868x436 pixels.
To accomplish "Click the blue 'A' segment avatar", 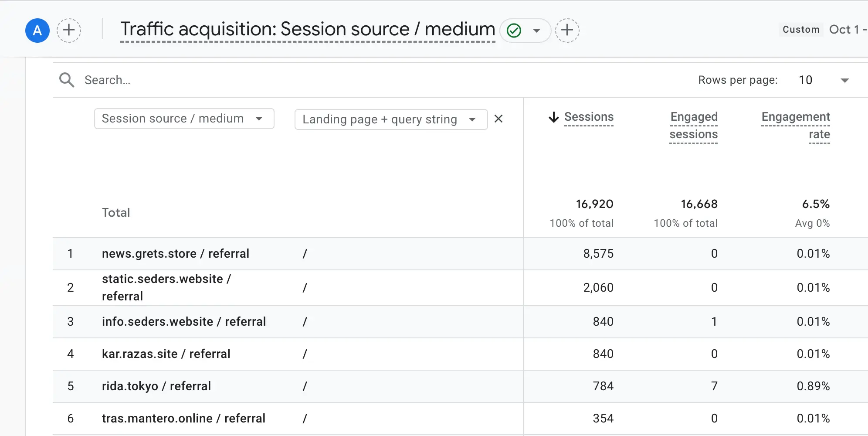I will tap(37, 31).
